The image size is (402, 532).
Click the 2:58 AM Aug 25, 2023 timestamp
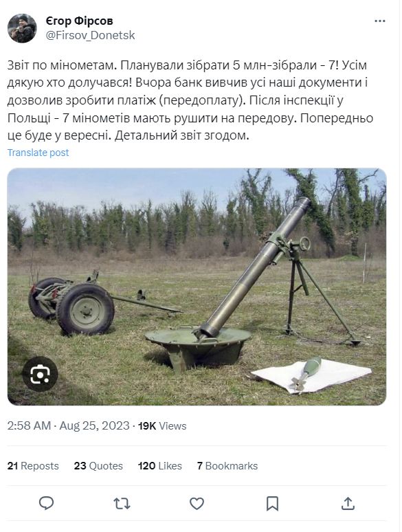coord(68,425)
